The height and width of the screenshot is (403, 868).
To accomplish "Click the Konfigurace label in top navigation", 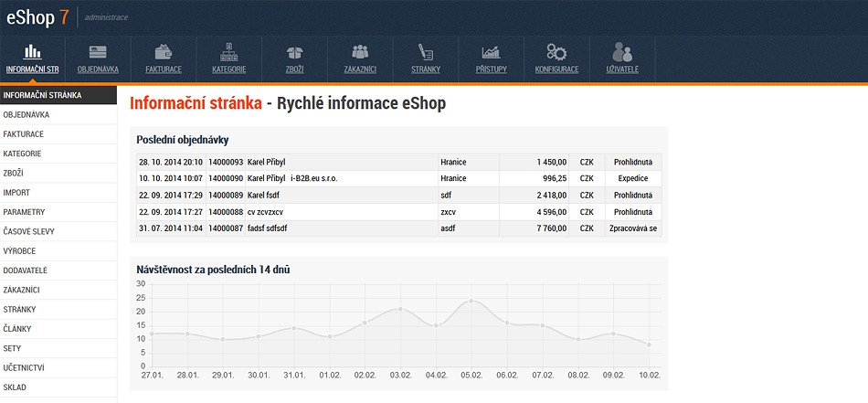I will (x=556, y=69).
